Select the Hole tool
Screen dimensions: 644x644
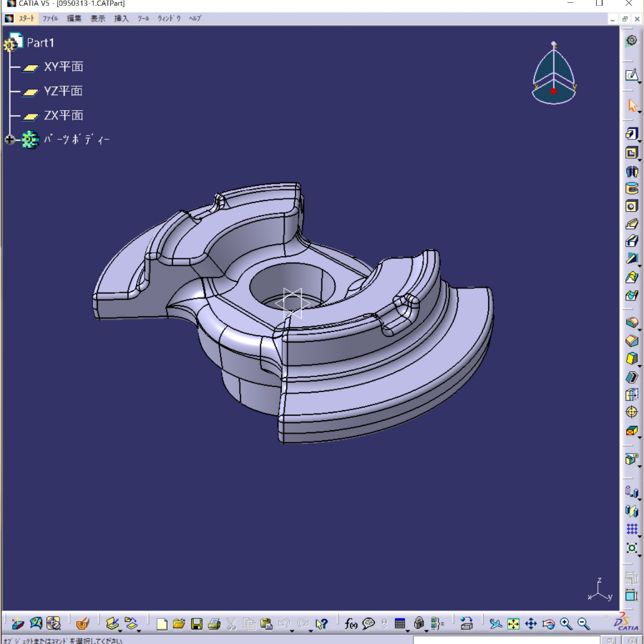tap(632, 206)
